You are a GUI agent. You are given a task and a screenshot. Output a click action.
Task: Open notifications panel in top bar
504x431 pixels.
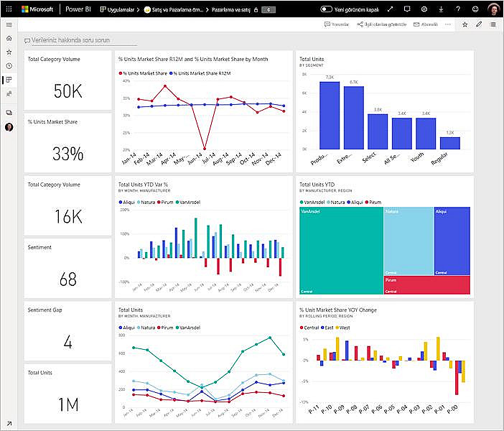click(x=407, y=9)
